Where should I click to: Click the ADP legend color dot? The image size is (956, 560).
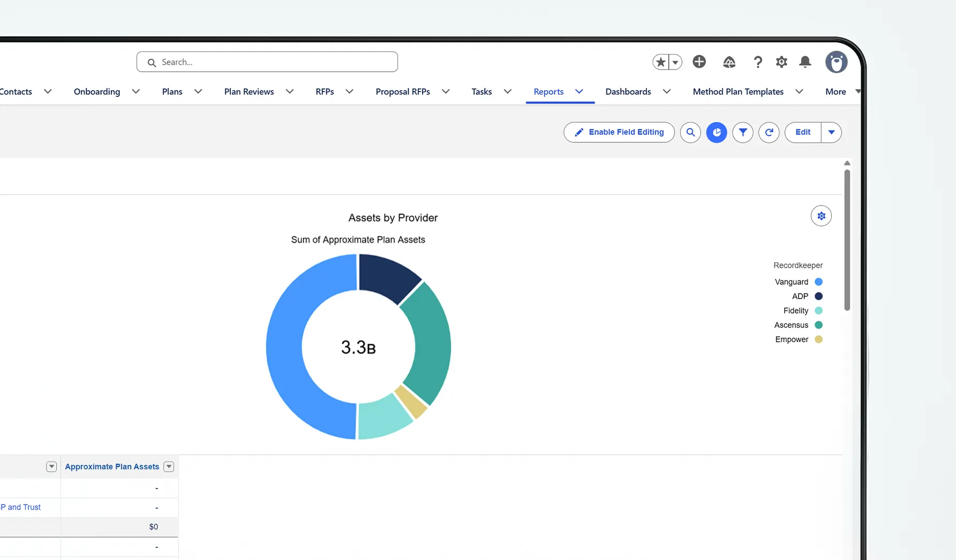tap(818, 296)
